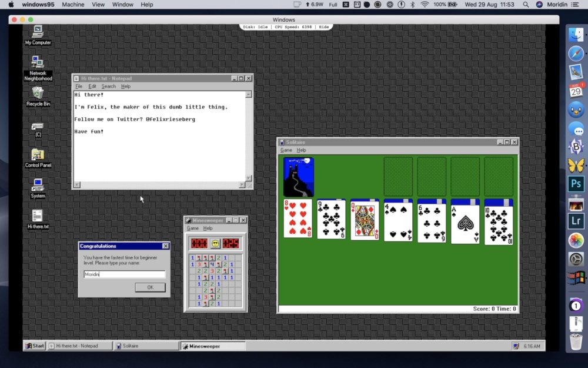Launch Lightroom from the Dock

click(576, 221)
